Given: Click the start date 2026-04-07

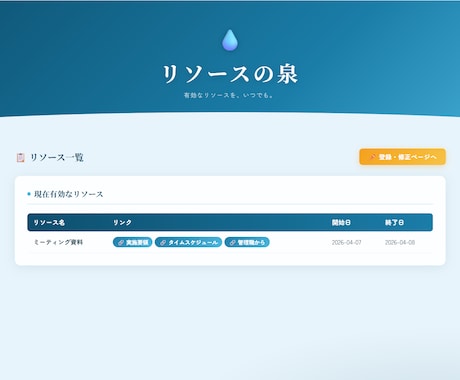Looking at the screenshot, I should 346,242.
